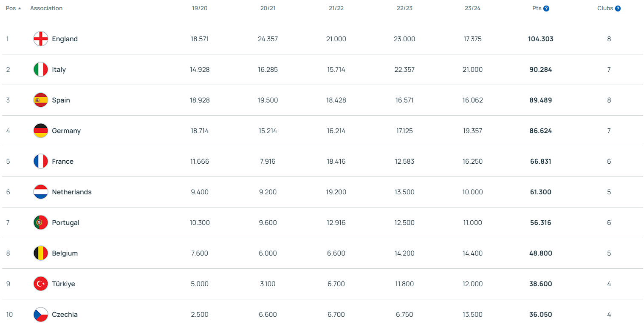Select the Association column header

46,8
